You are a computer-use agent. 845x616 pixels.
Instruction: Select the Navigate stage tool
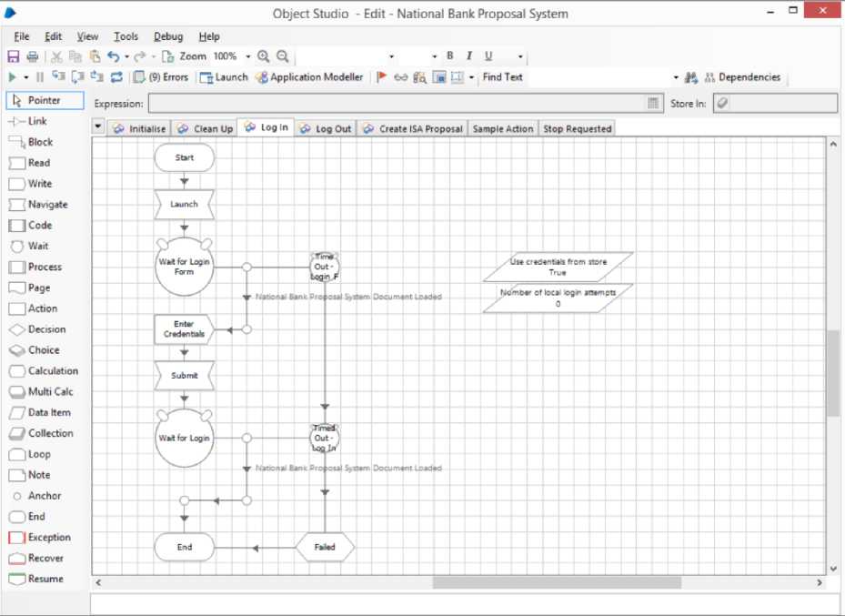pyautogui.click(x=39, y=205)
